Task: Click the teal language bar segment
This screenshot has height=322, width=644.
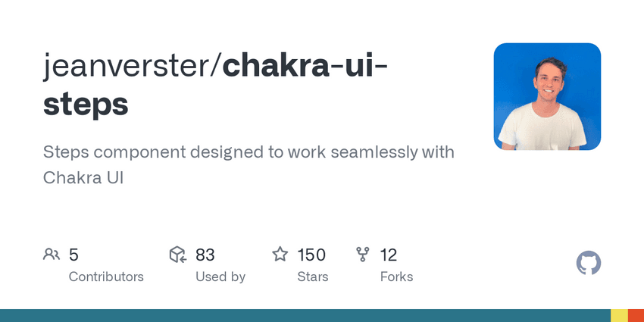Action: coord(303,315)
